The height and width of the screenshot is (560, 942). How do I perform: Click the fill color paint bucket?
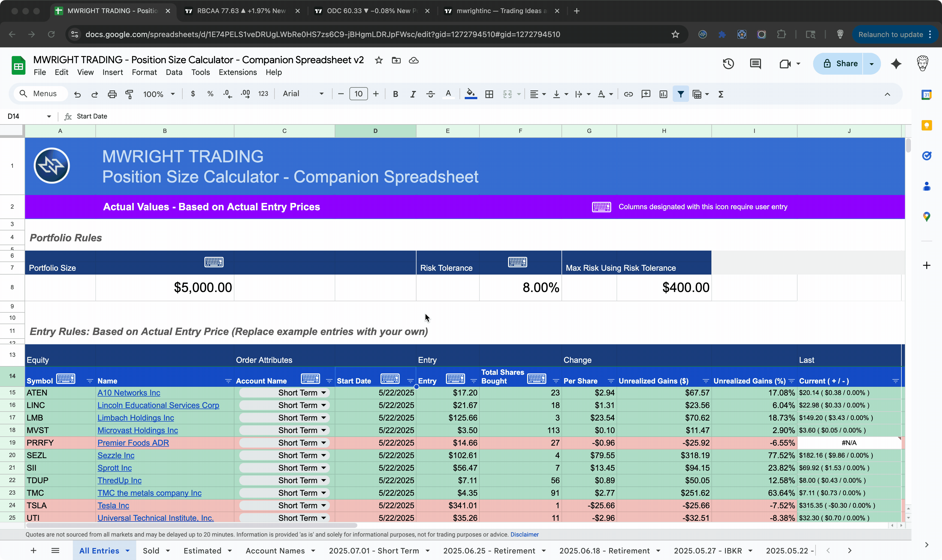[x=470, y=94]
